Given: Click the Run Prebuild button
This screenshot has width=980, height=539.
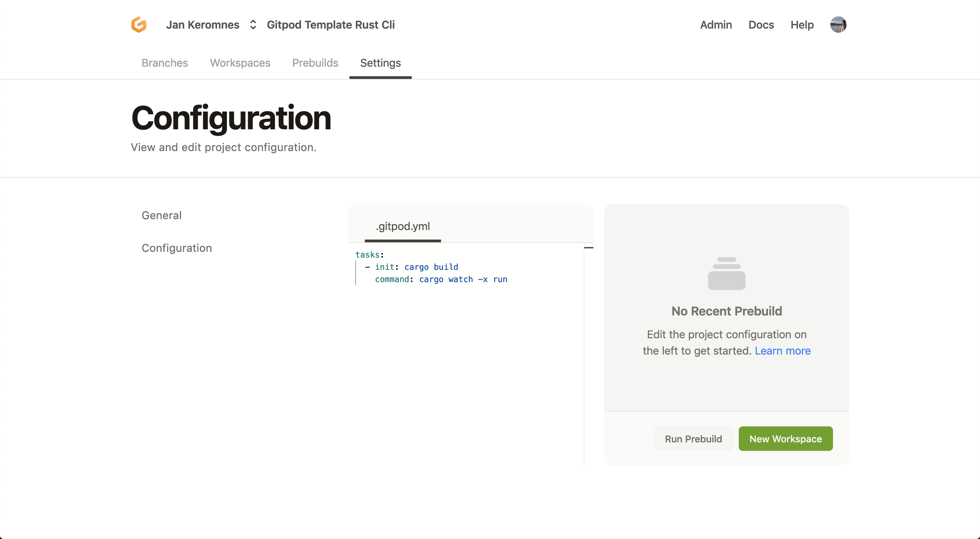Looking at the screenshot, I should pyautogui.click(x=693, y=439).
